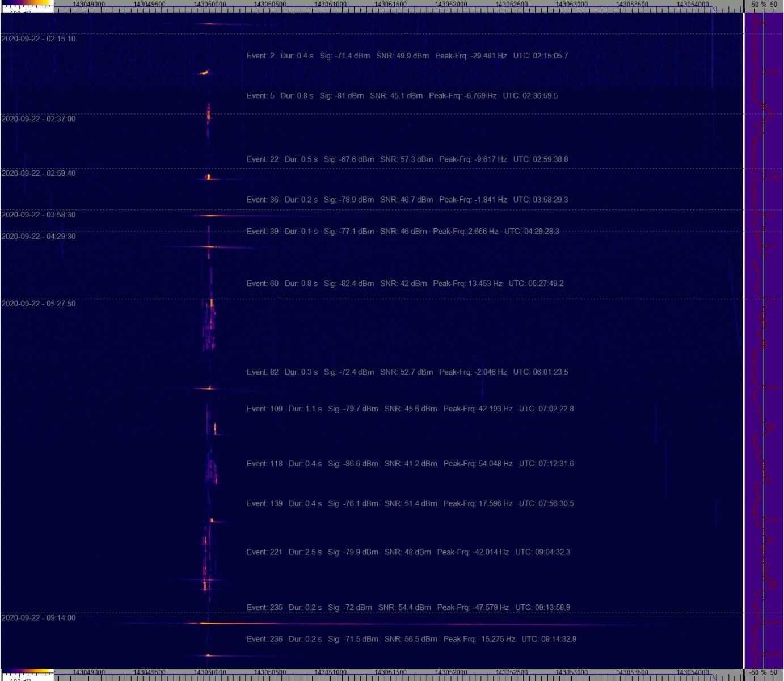Click the Event 22 info line

(407, 159)
